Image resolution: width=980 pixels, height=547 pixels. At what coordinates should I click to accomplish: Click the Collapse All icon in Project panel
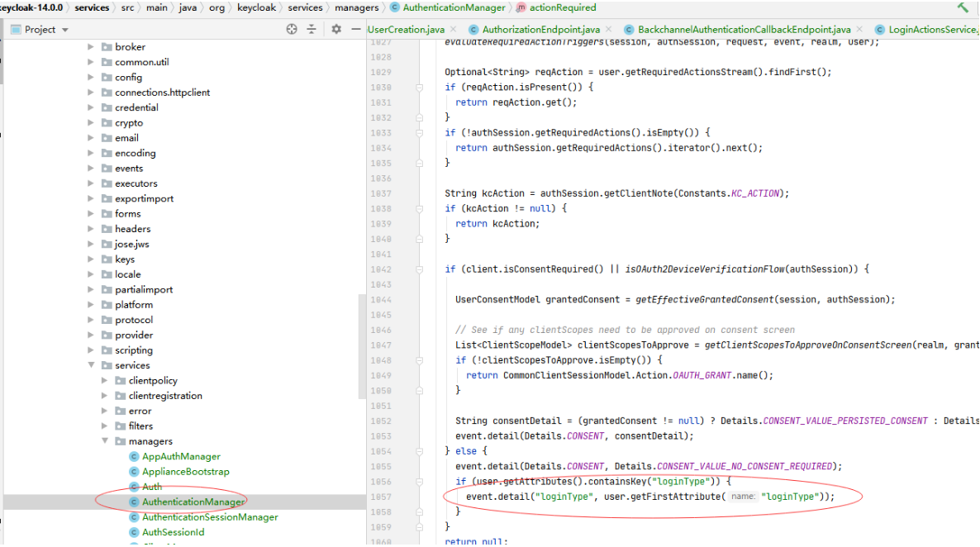312,30
